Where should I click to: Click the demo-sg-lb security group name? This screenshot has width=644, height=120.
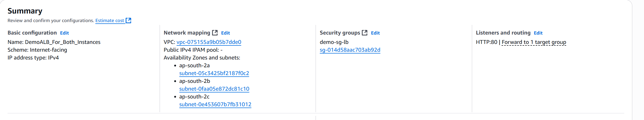click(334, 42)
